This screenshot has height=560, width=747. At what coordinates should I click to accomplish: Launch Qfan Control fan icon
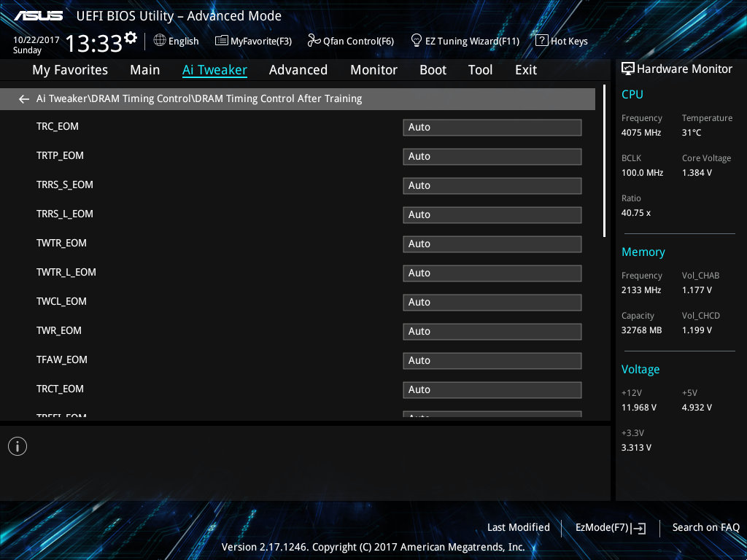coord(314,41)
